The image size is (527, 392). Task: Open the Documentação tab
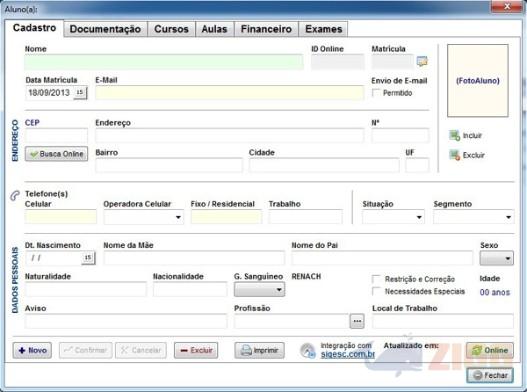pyautogui.click(x=105, y=29)
